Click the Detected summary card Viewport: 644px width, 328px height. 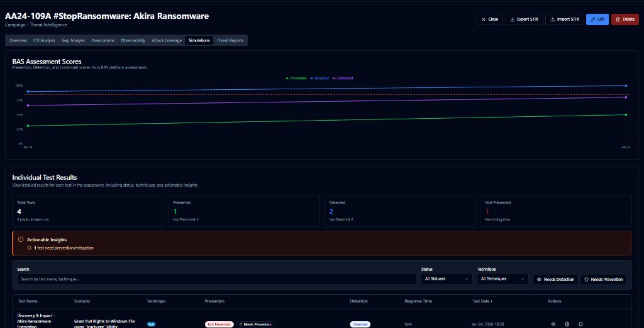click(x=400, y=210)
